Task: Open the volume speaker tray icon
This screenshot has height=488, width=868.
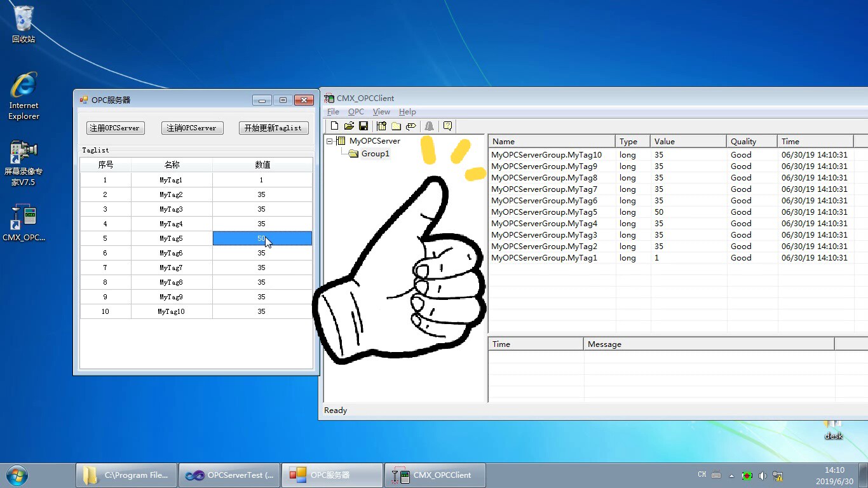Action: pos(763,475)
